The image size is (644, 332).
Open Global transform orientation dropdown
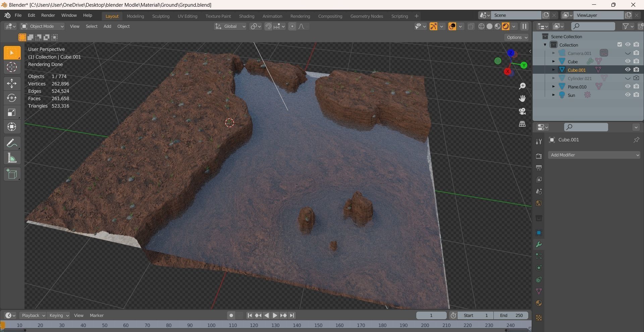click(230, 26)
